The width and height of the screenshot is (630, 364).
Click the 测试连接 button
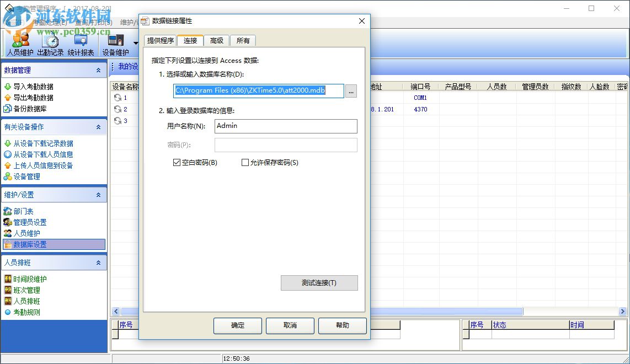[319, 283]
